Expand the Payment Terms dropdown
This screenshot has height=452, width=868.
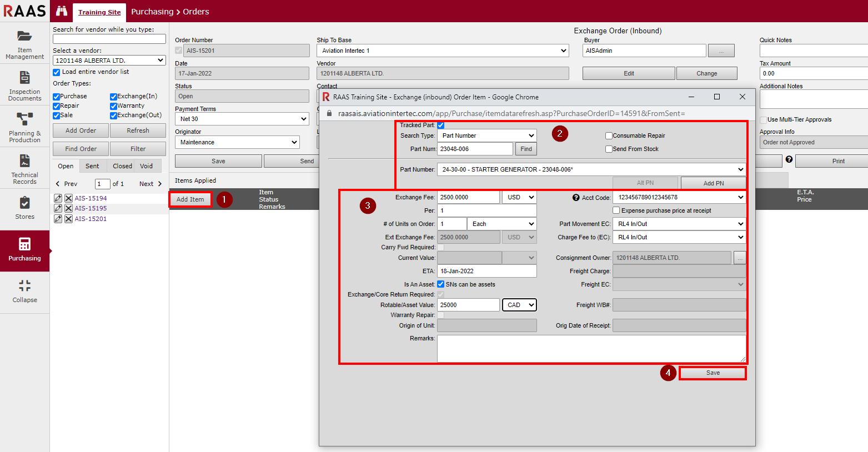(242, 119)
